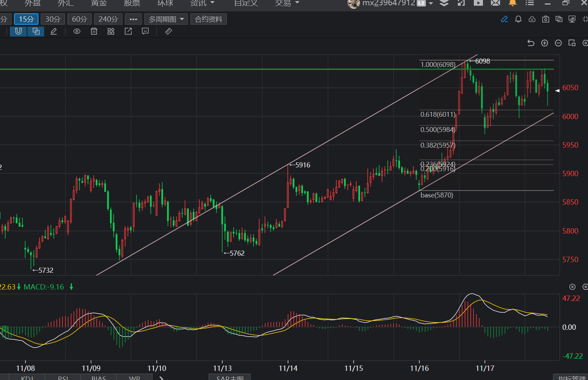588x380 pixels.
Task: Click the export/share drawing icon
Action: 128,31
